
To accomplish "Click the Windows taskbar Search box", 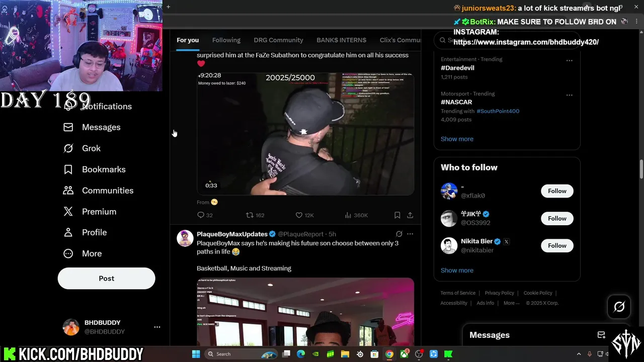I will [x=242, y=354].
